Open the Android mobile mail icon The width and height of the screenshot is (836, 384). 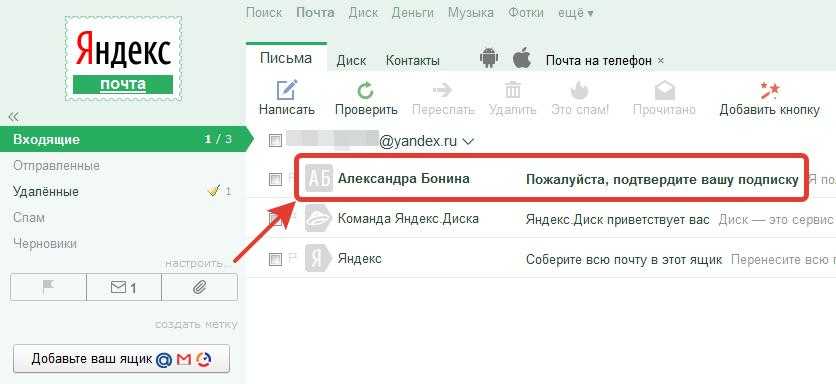tap(488, 58)
